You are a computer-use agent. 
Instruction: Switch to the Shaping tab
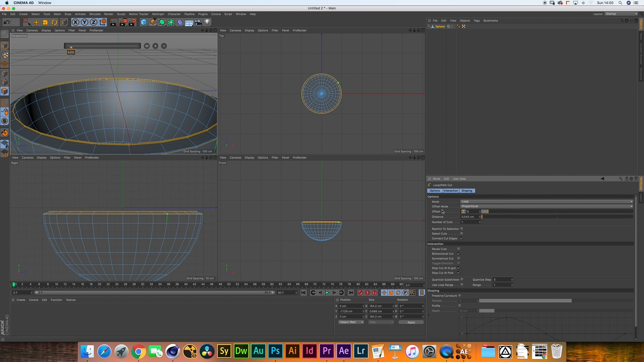(x=467, y=191)
